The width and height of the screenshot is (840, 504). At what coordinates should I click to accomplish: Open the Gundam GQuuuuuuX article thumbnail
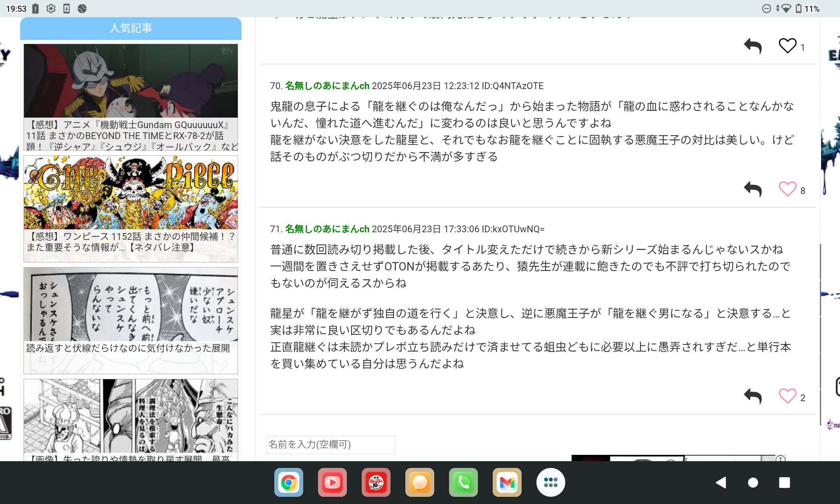(131, 81)
